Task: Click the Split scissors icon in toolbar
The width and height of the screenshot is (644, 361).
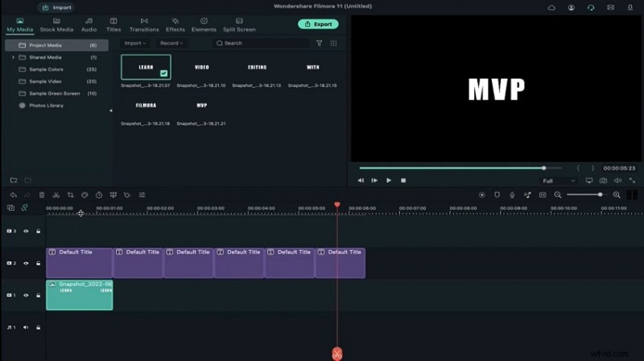Action: [x=56, y=195]
